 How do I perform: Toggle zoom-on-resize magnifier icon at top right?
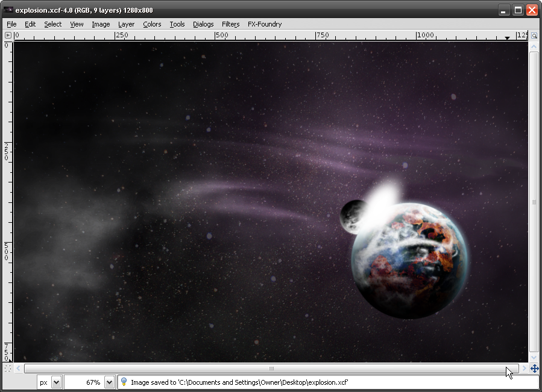tap(534, 36)
